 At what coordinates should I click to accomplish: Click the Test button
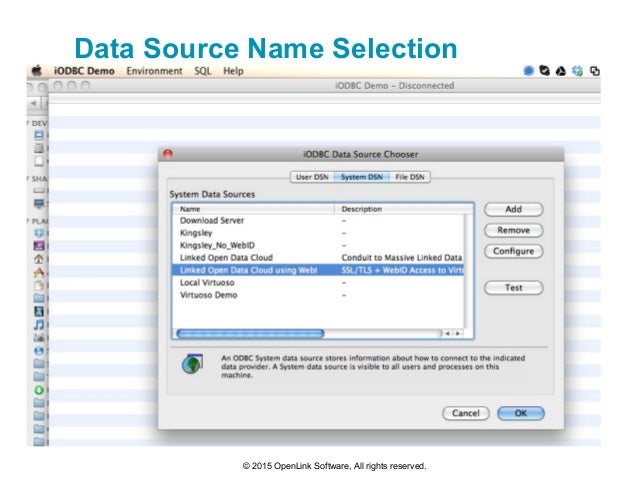[513, 288]
